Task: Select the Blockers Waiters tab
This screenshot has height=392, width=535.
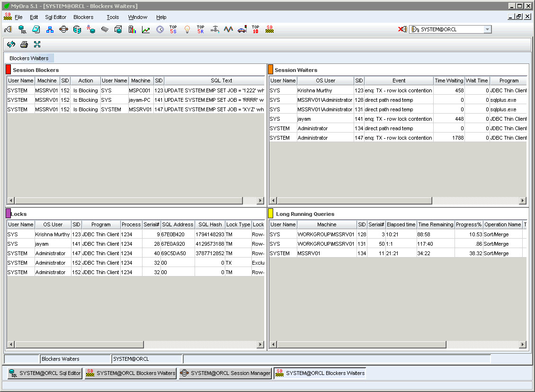Action: click(29, 58)
